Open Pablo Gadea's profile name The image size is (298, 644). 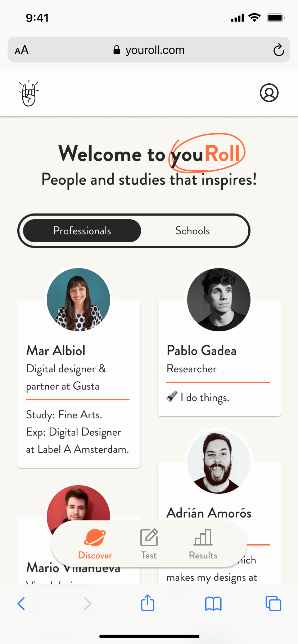[202, 350]
